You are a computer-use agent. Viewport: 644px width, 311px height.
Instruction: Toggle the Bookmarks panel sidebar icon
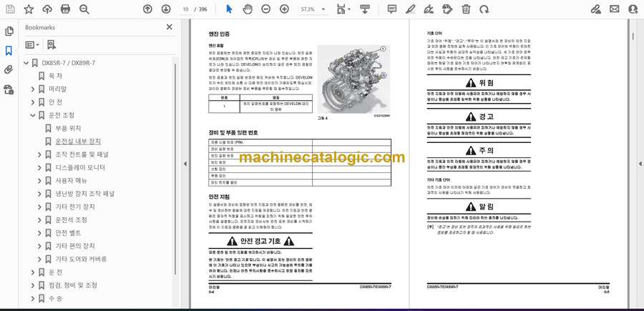click(x=9, y=51)
